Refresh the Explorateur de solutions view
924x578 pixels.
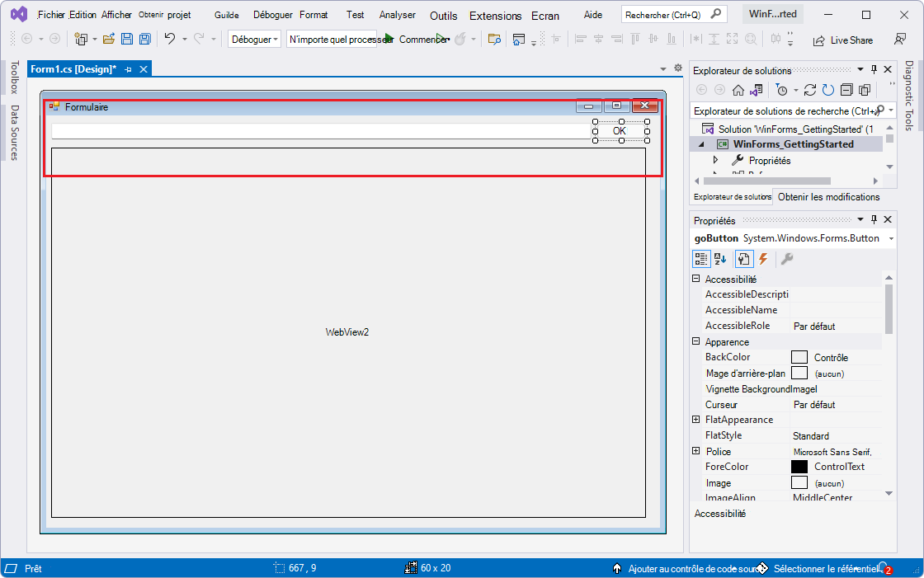[827, 91]
